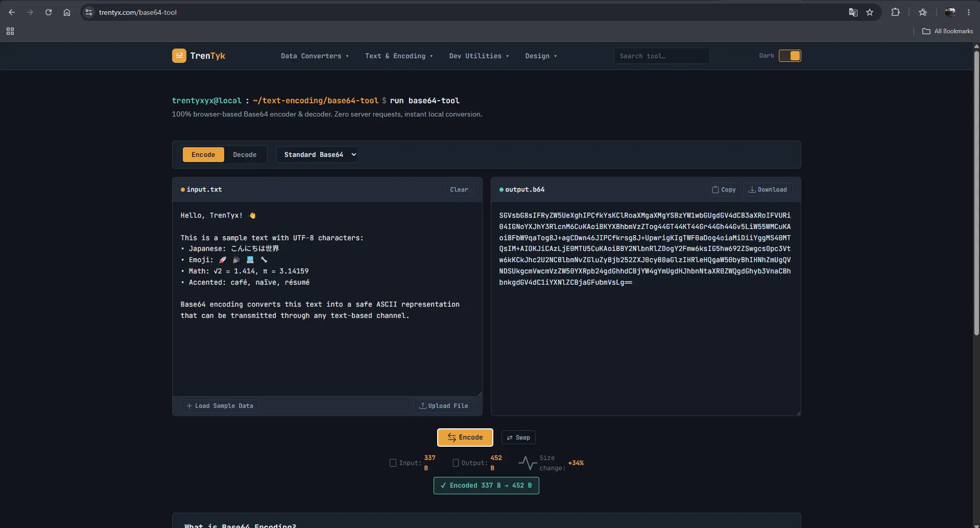Image resolution: width=980 pixels, height=528 pixels.
Task: Click the TrenTyk brand name
Action: [x=207, y=56]
